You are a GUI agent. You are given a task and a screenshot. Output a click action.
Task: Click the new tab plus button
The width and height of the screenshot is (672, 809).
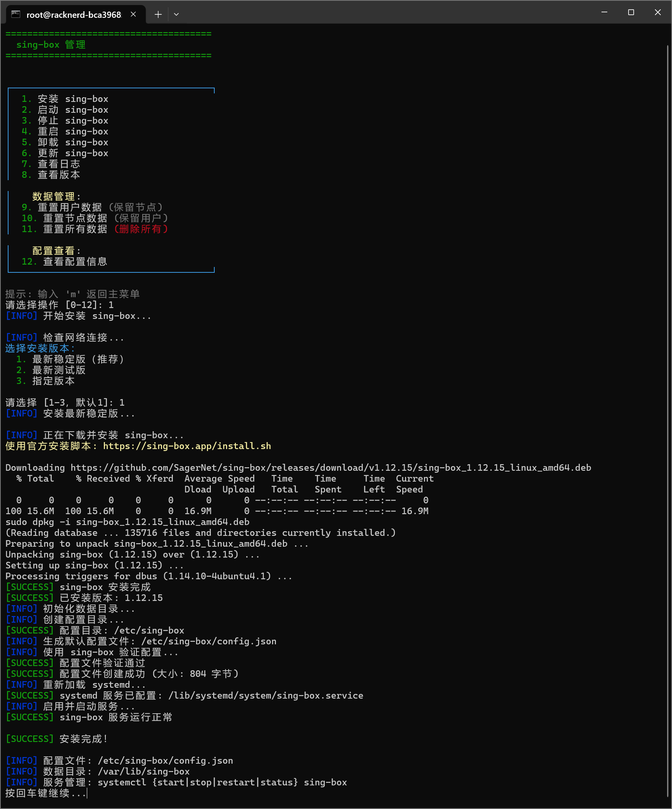click(x=158, y=14)
